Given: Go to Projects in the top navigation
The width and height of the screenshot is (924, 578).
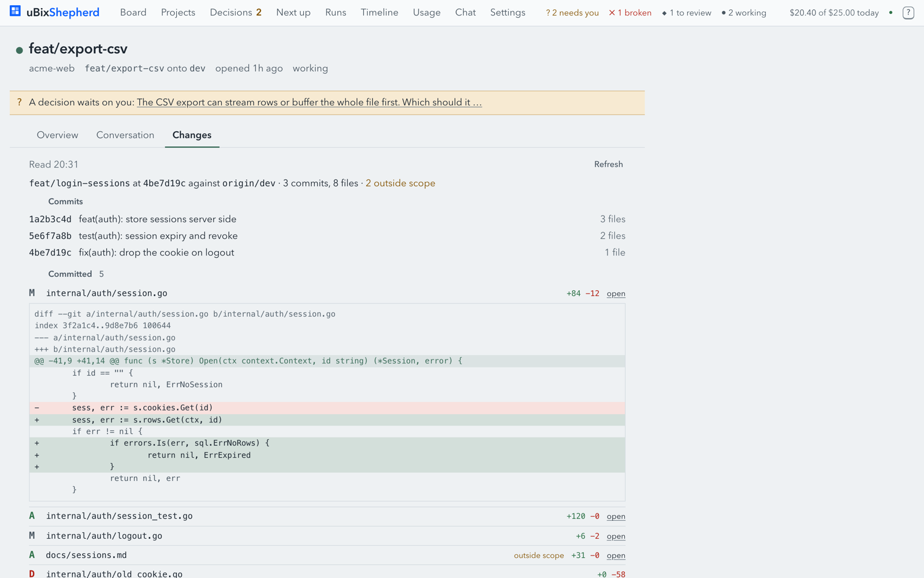Looking at the screenshot, I should tap(178, 12).
